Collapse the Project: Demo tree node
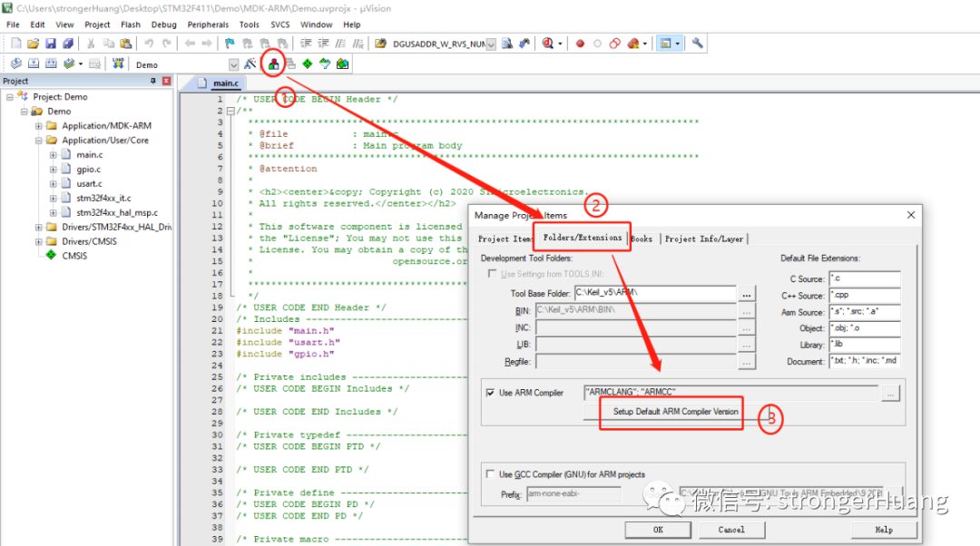The image size is (980, 546). (10, 97)
